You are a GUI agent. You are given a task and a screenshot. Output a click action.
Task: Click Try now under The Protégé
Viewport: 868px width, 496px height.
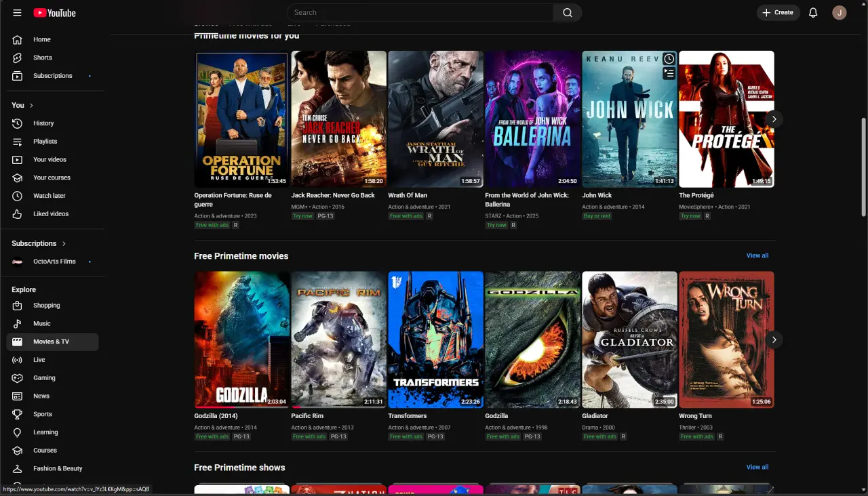coord(690,216)
